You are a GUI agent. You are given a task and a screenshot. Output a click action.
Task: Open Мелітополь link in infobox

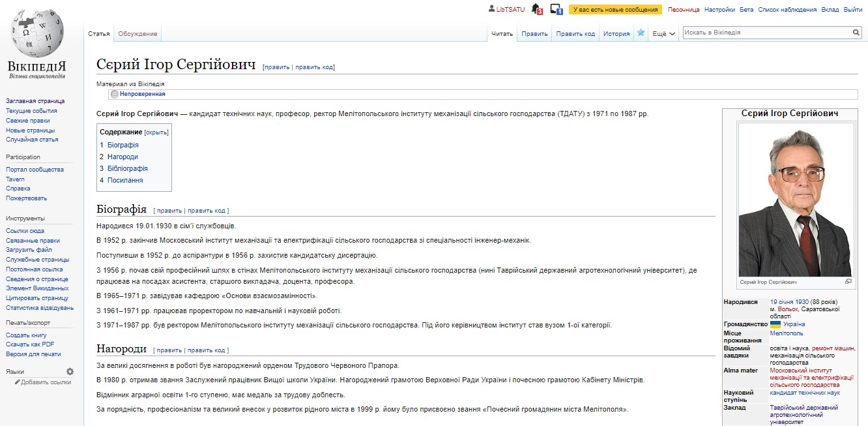pyautogui.click(x=787, y=333)
